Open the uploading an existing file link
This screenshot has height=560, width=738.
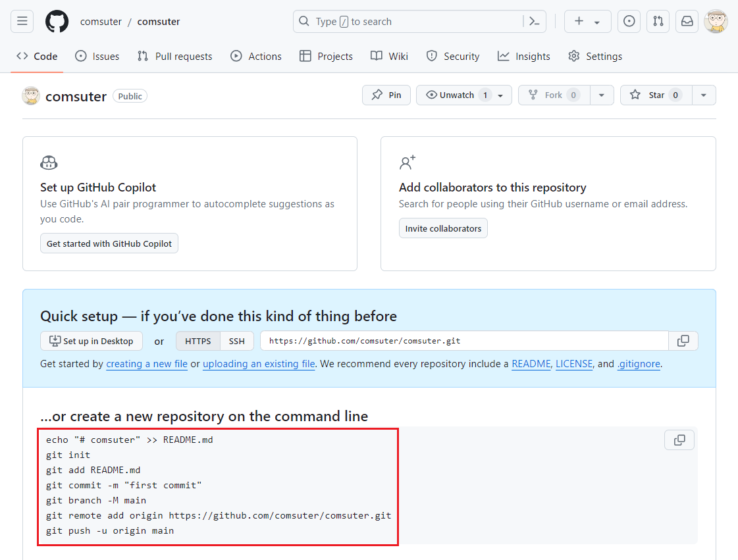point(259,364)
